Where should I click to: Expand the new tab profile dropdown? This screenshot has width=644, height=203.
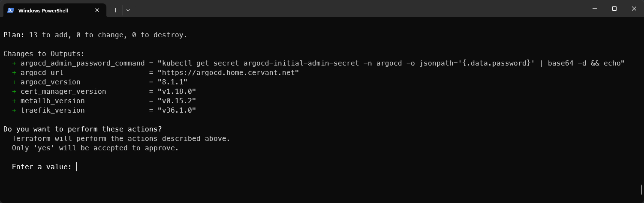(128, 10)
